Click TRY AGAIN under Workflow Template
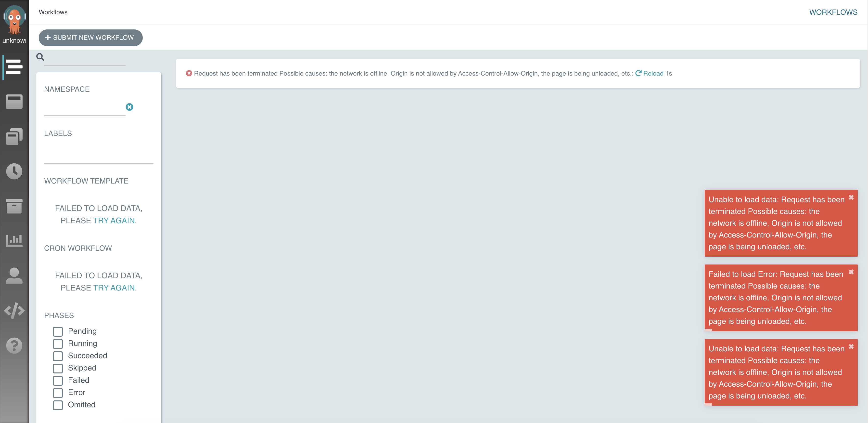The height and width of the screenshot is (423, 868). [115, 220]
